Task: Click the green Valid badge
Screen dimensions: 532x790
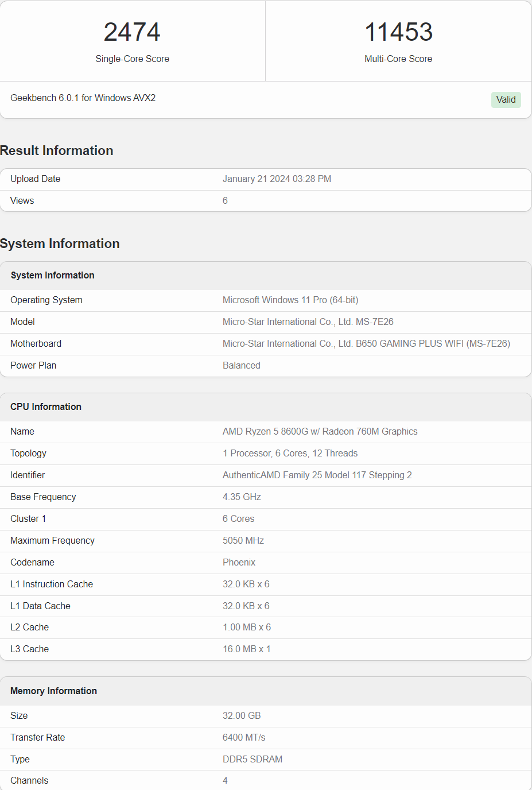Action: 506,100
